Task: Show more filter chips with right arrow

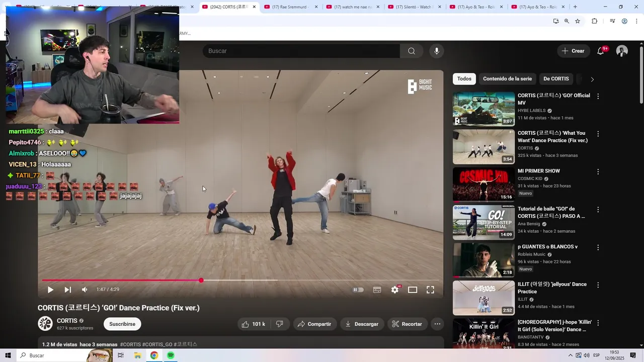Action: pyautogui.click(x=592, y=79)
